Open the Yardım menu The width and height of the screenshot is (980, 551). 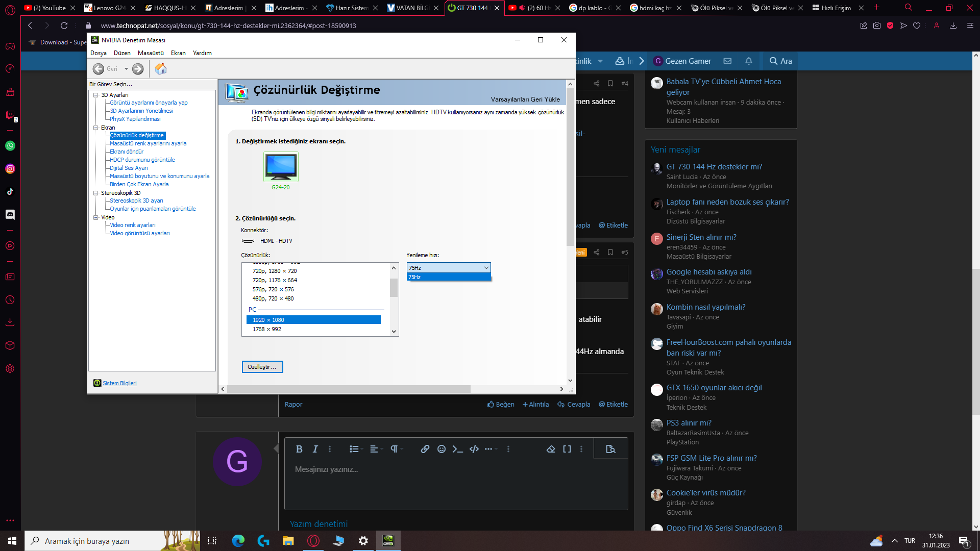[202, 53]
